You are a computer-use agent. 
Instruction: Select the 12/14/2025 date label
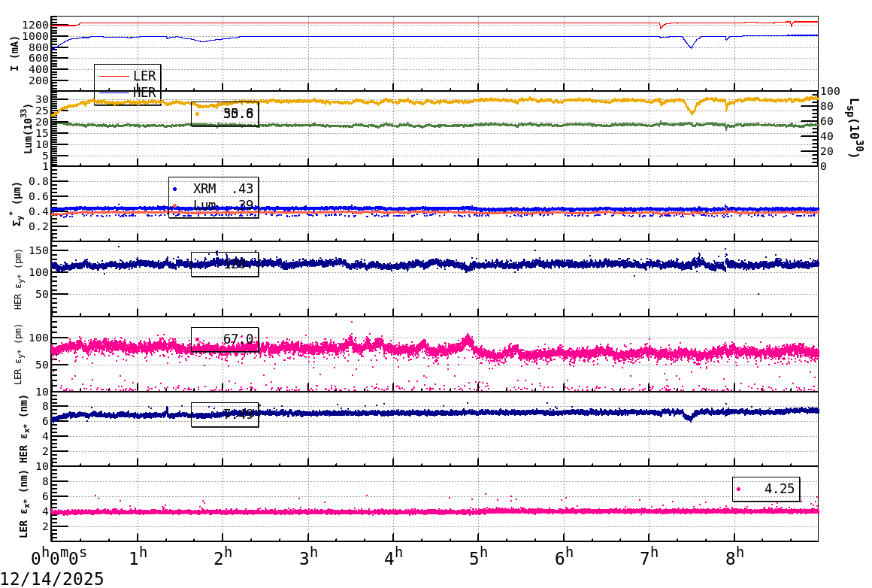(x=51, y=577)
